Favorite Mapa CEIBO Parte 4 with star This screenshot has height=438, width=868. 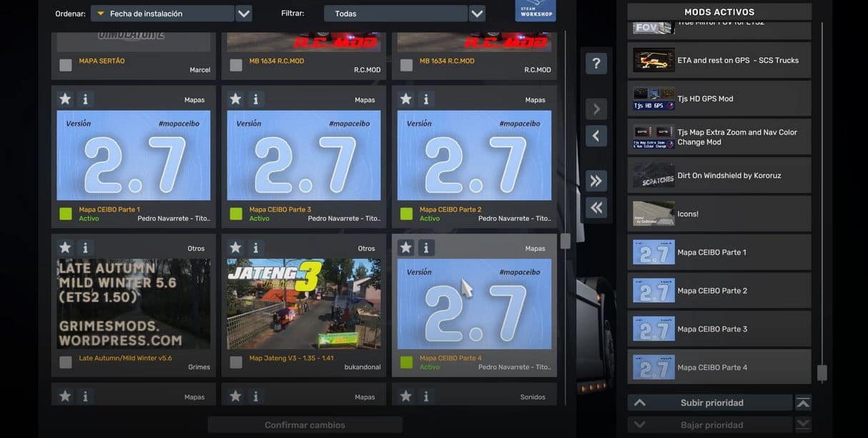[406, 248]
